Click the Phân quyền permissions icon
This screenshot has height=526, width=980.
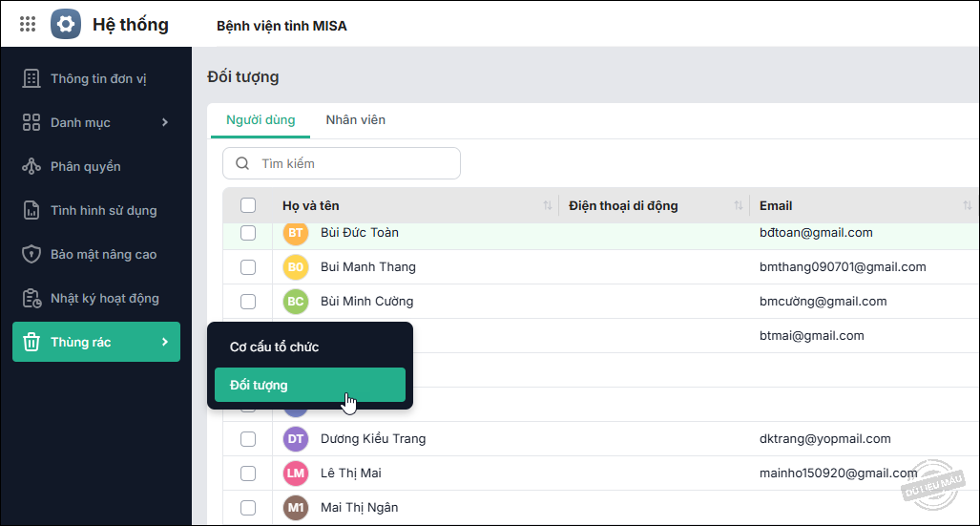click(31, 166)
